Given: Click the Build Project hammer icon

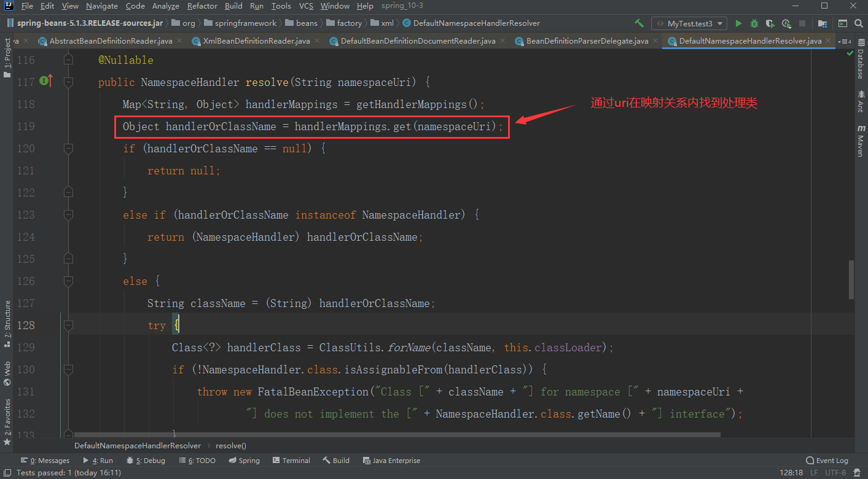Looking at the screenshot, I should click(x=639, y=23).
